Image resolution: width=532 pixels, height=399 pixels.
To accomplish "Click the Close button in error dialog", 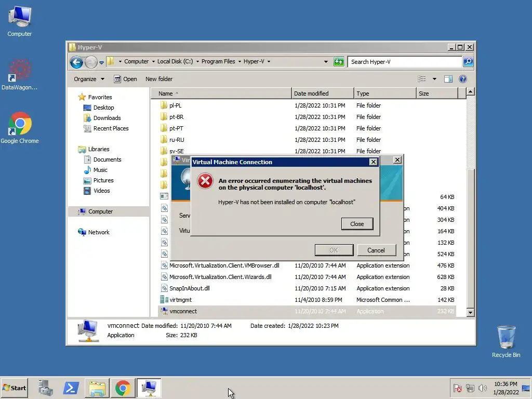I will [357, 224].
